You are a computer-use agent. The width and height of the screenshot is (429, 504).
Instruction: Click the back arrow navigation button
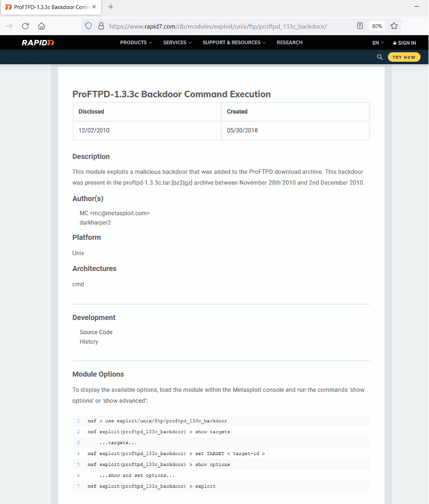coord(10,26)
